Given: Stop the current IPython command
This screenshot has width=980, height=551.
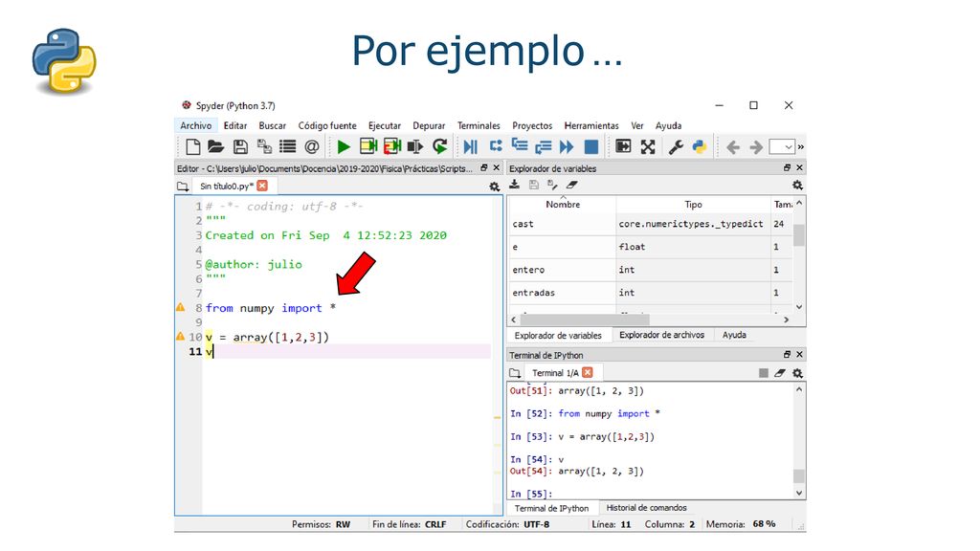Looking at the screenshot, I should coord(763,373).
